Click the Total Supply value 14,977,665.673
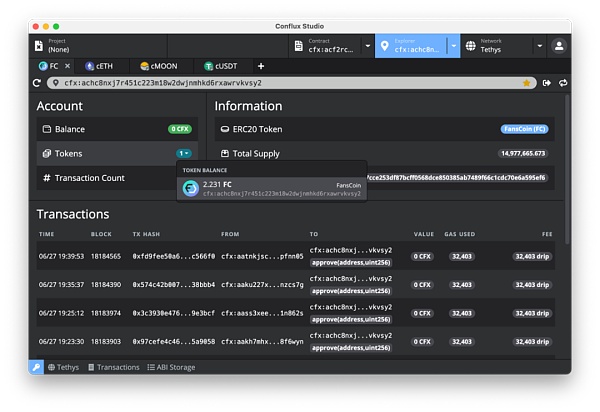Image resolution: width=600 pixels, height=412 pixels. click(523, 153)
